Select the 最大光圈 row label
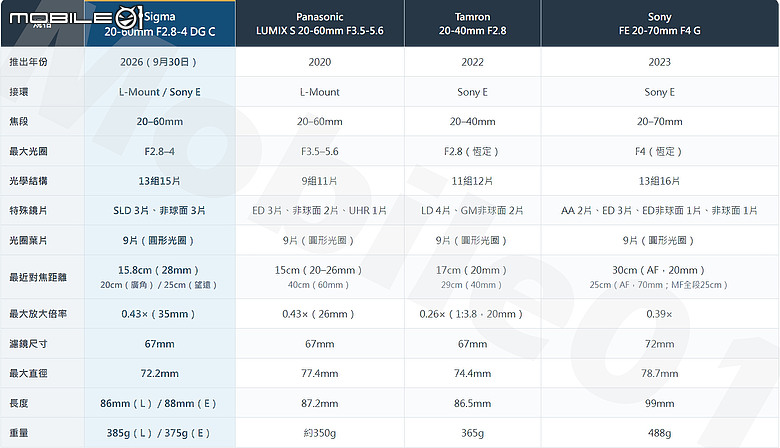Viewport: 780px width, 448px height. coord(28,151)
